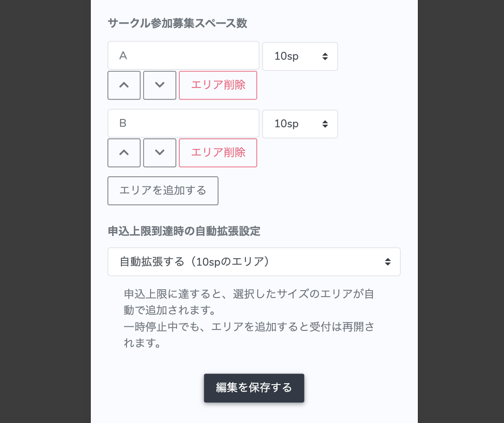This screenshot has width=504, height=423.
Task: Focus the area name field containing A
Action: pos(183,56)
